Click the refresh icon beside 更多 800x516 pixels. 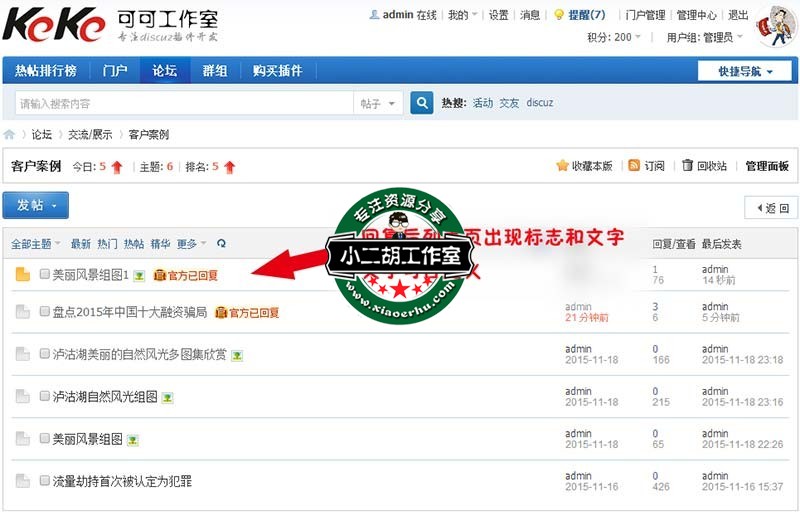point(221,243)
